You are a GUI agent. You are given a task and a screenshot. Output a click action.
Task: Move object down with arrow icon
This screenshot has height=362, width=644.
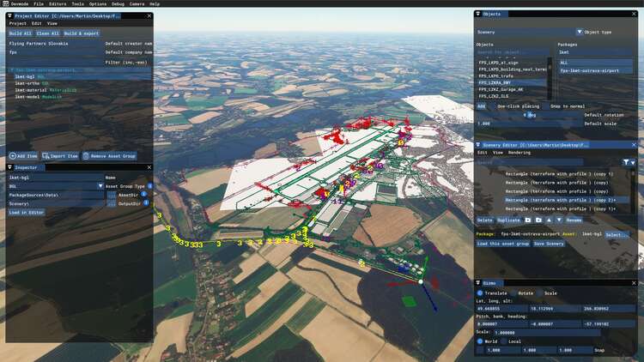pos(559,220)
